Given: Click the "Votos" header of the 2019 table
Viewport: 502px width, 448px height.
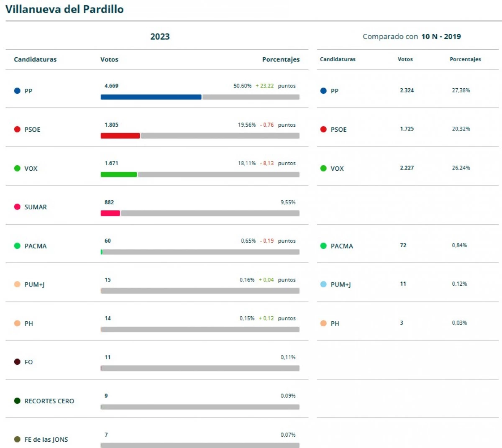Looking at the screenshot, I should point(405,59).
